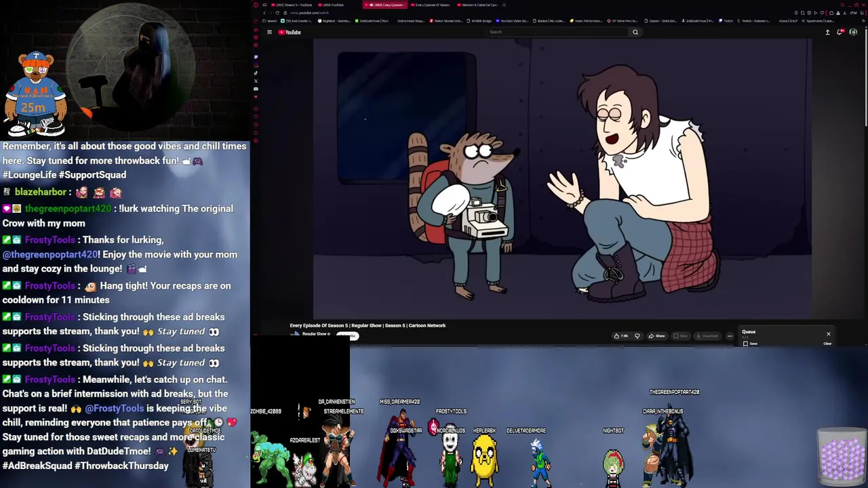The height and width of the screenshot is (488, 868).
Task: Open Twitch in the browser sidebar
Action: [256, 57]
